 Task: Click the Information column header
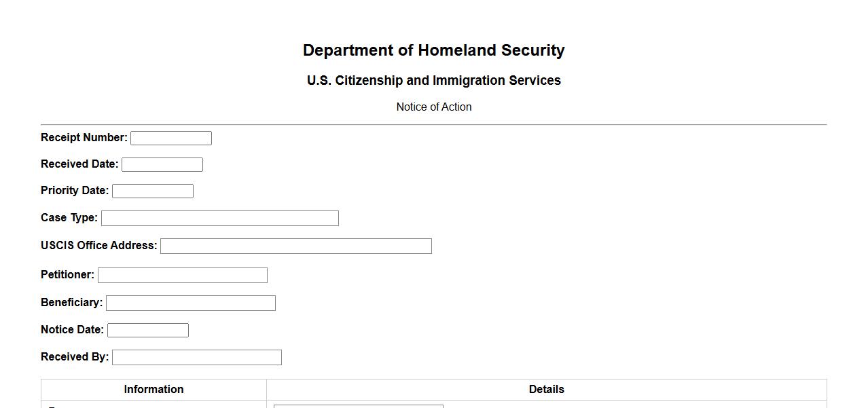[153, 390]
